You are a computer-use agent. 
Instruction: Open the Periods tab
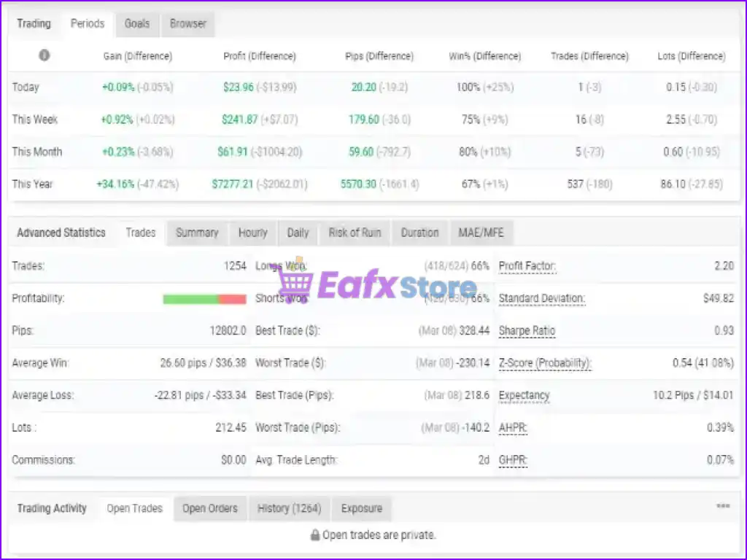(88, 24)
